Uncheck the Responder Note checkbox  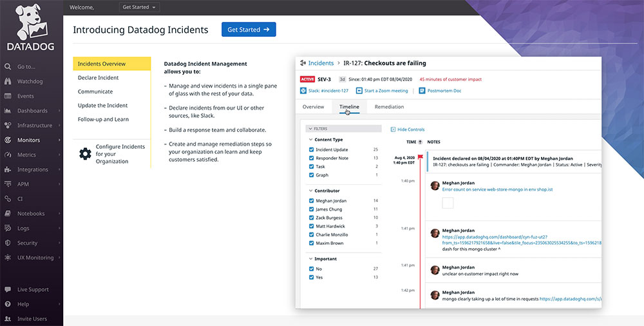[311, 158]
